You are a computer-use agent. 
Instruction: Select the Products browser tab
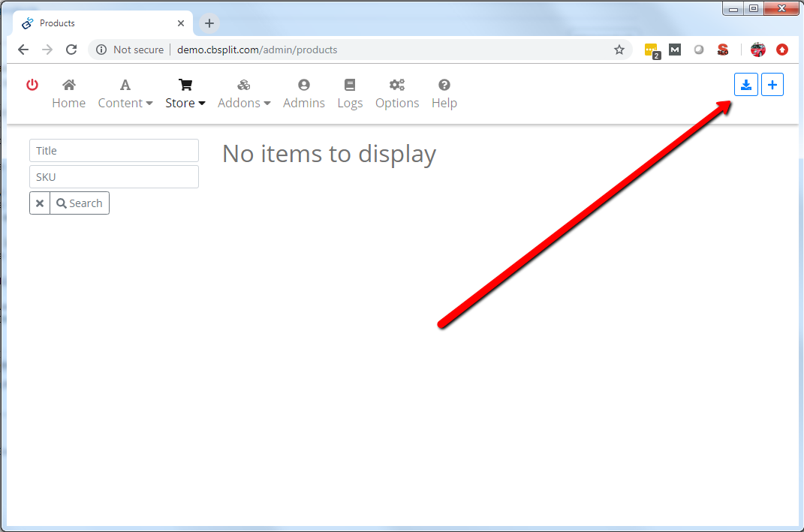click(x=98, y=23)
